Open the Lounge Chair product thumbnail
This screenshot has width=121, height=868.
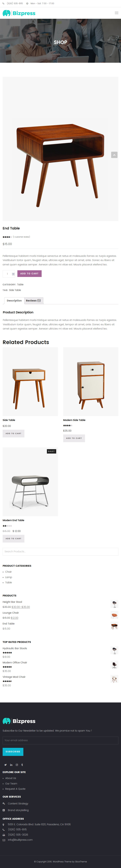(x=114, y=616)
